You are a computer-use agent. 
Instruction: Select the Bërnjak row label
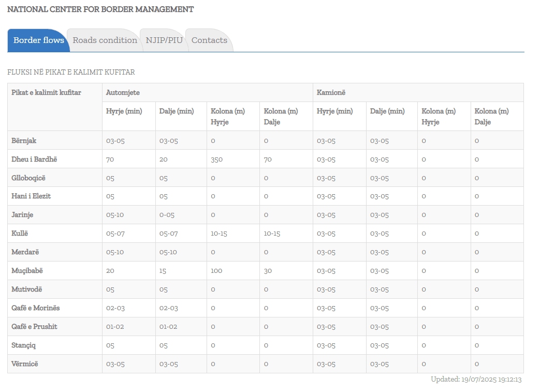24,141
